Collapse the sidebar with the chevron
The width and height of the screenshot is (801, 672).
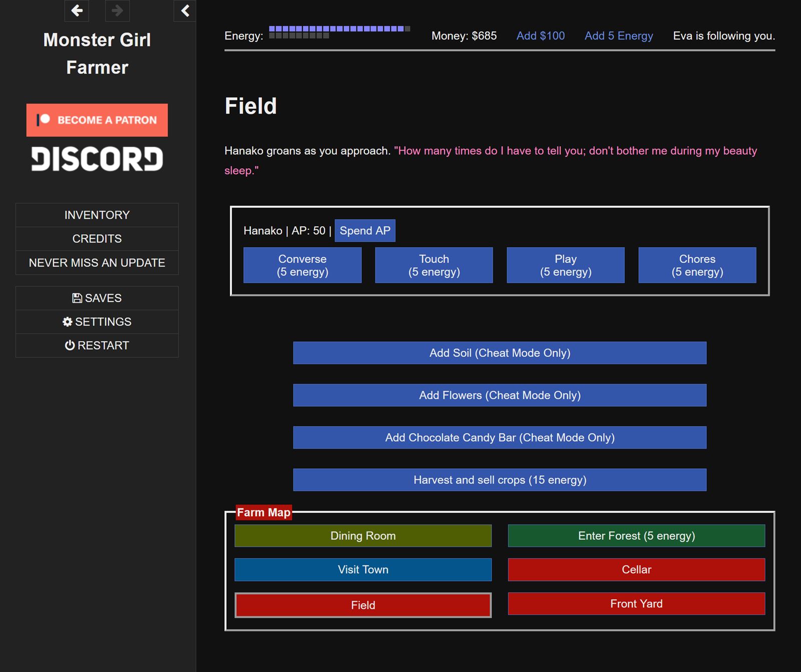185,10
